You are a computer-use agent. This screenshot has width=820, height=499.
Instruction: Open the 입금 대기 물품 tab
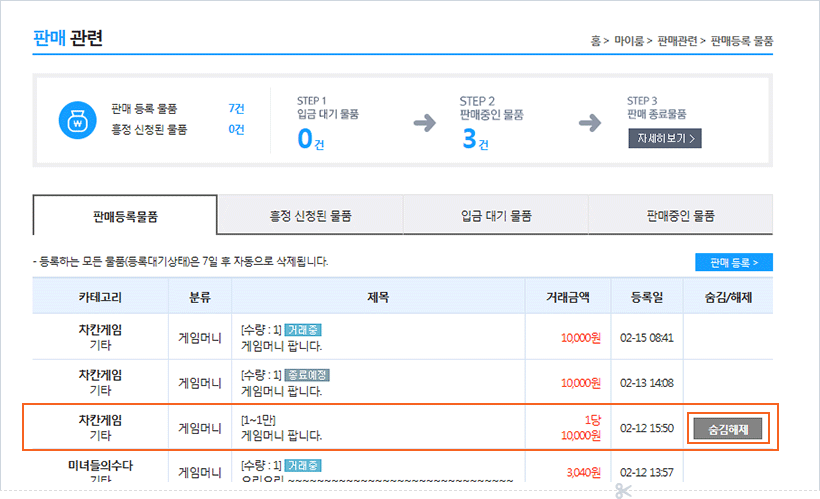[496, 215]
